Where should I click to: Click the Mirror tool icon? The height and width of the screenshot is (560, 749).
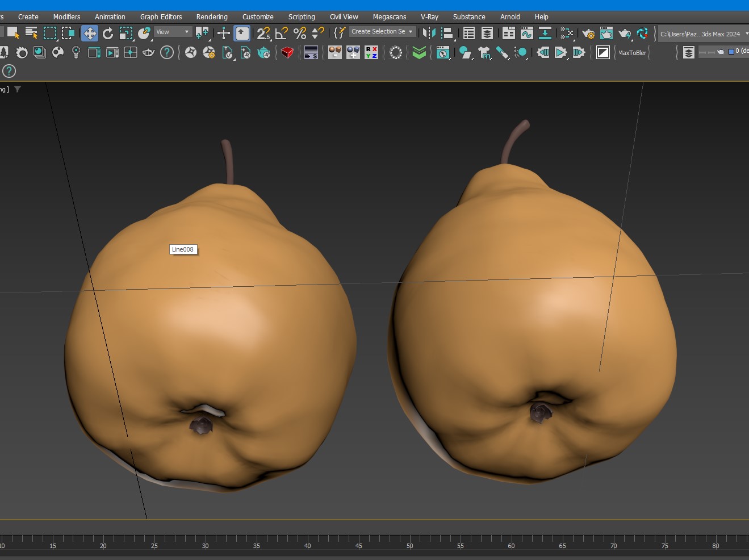(x=429, y=34)
